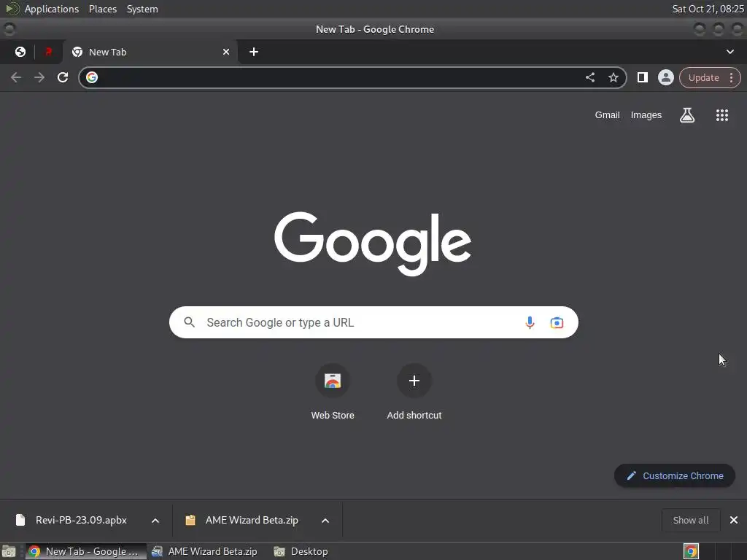Open the window menu button in the title bar
Viewport: 747px width, 560px height.
tap(9, 29)
